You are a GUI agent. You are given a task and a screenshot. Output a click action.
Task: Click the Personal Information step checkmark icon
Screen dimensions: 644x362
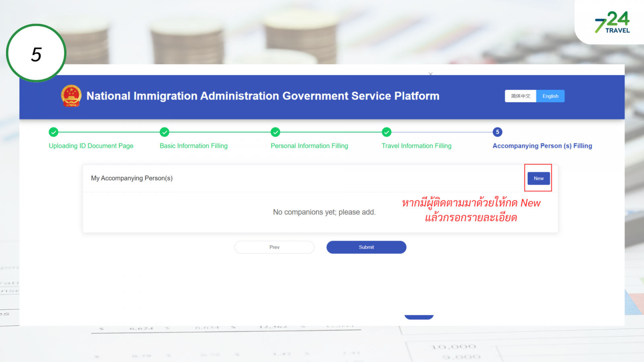275,132
